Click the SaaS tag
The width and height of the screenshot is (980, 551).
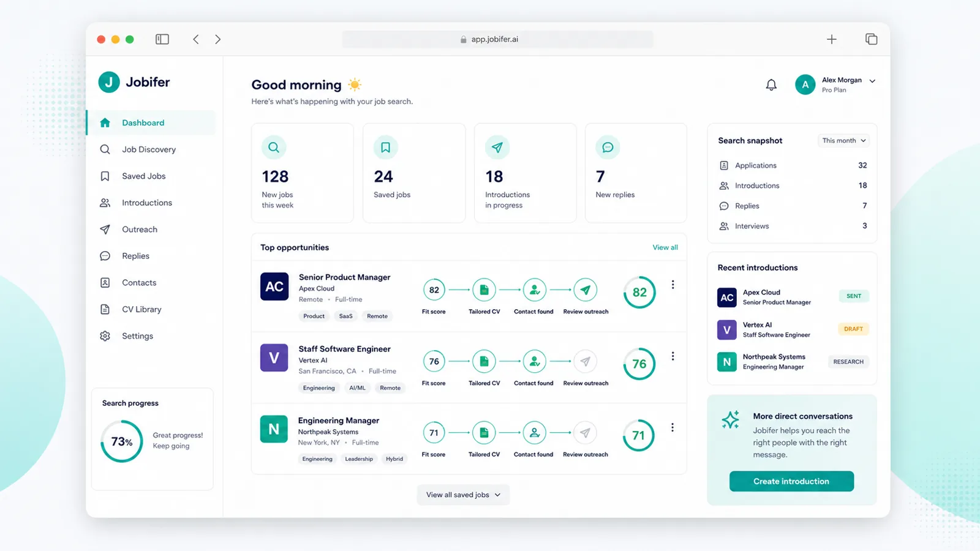(x=346, y=317)
